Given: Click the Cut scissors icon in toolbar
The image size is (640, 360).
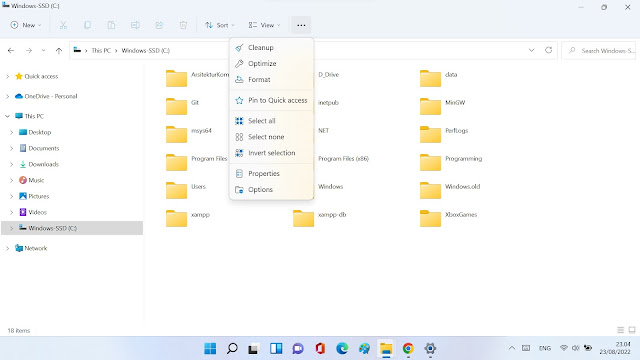Looking at the screenshot, I should click(x=63, y=25).
